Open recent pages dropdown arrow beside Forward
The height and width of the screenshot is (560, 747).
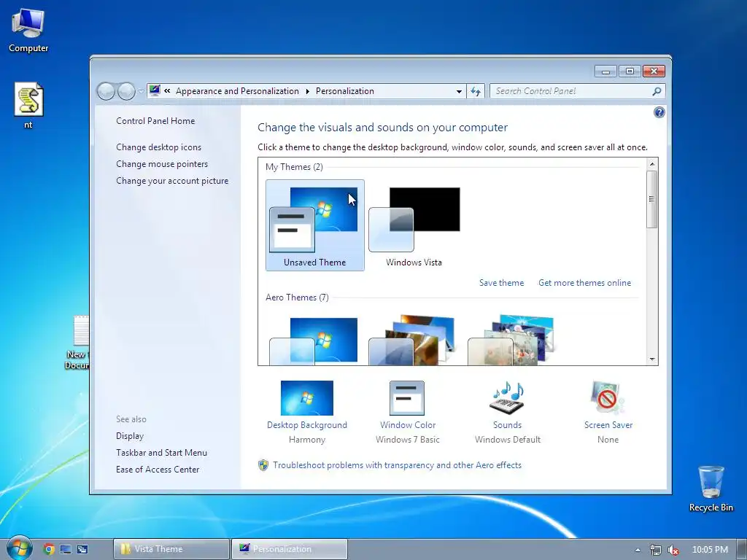click(x=141, y=91)
